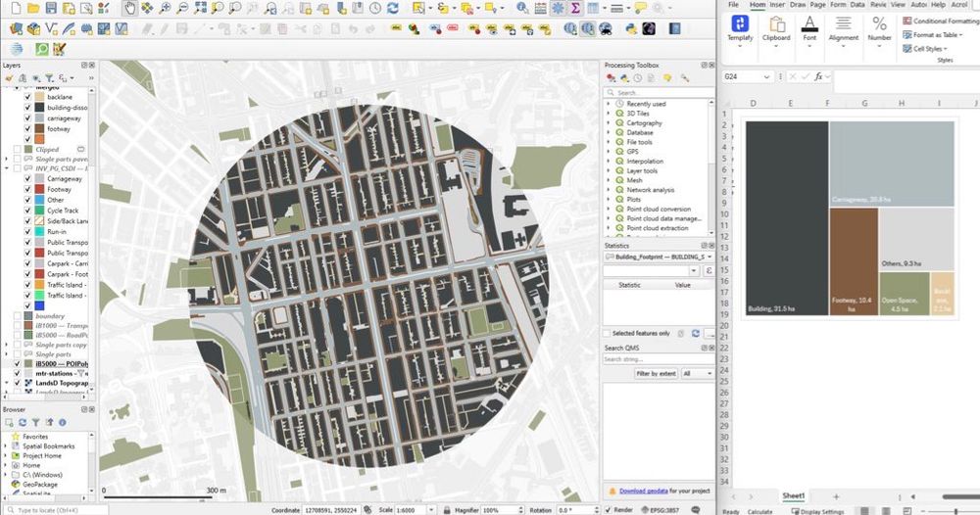
Task: Switch to Excel Data tab
Action: tap(857, 4)
